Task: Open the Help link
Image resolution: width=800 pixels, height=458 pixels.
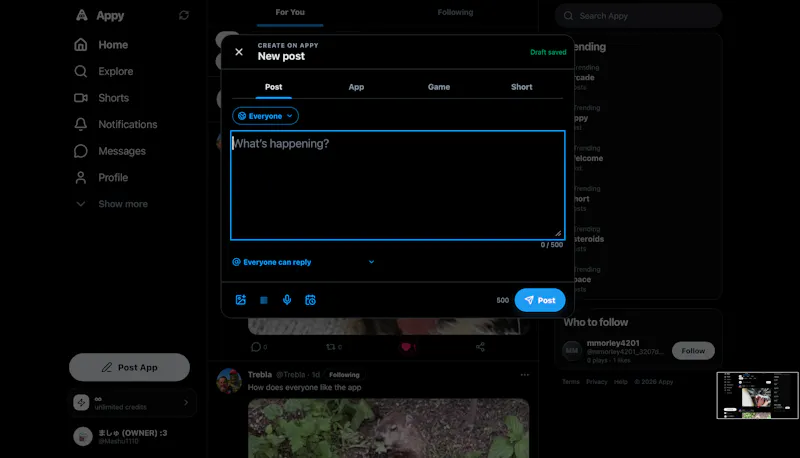Action: tap(620, 382)
